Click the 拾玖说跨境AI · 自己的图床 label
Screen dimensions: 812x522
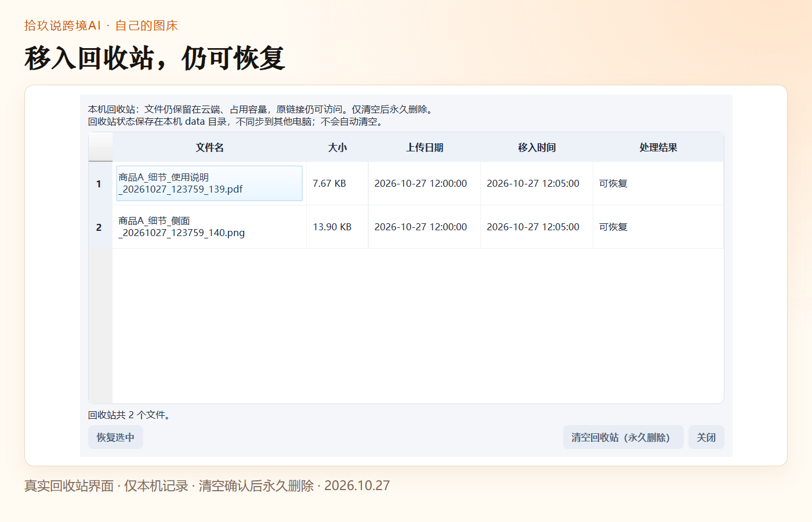tap(101, 26)
